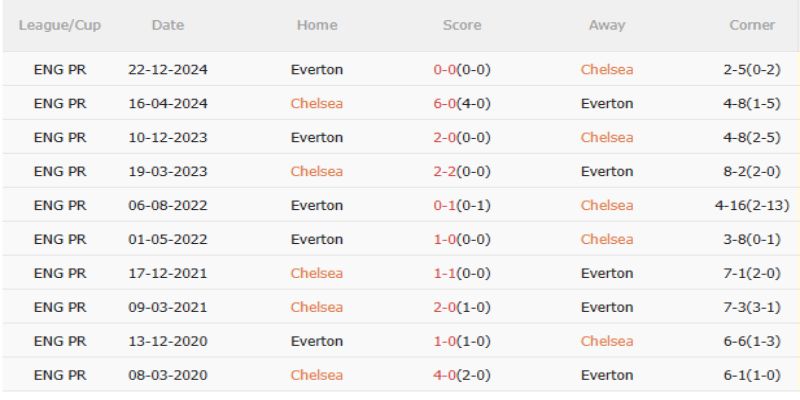Click the 4-0 score on 08-03-2020
Image resolution: width=800 pixels, height=400 pixels.
[x=444, y=376]
